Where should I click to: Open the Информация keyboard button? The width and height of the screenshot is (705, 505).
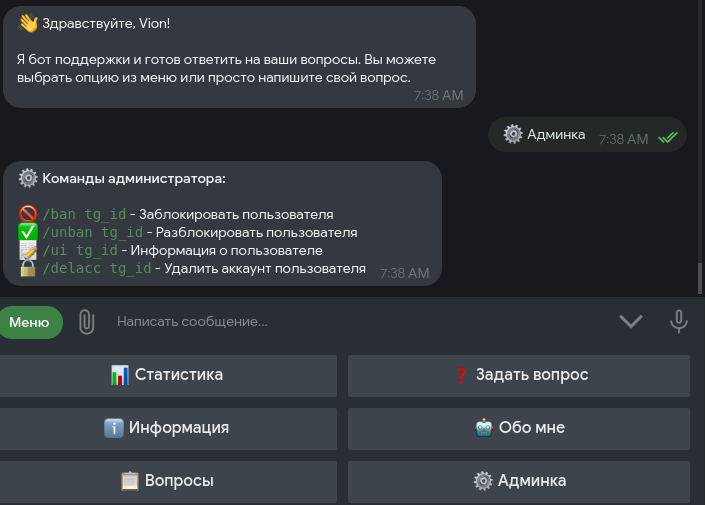(168, 429)
